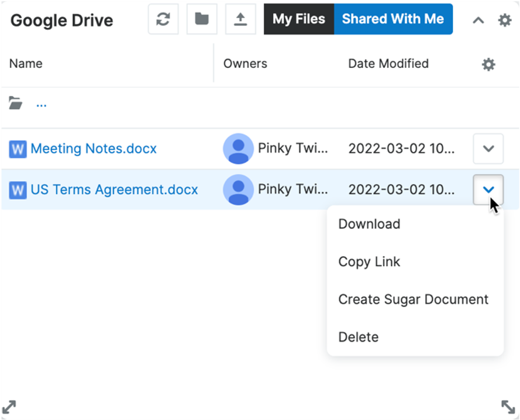Click the column settings gear icon
520x420 pixels.
488,64
